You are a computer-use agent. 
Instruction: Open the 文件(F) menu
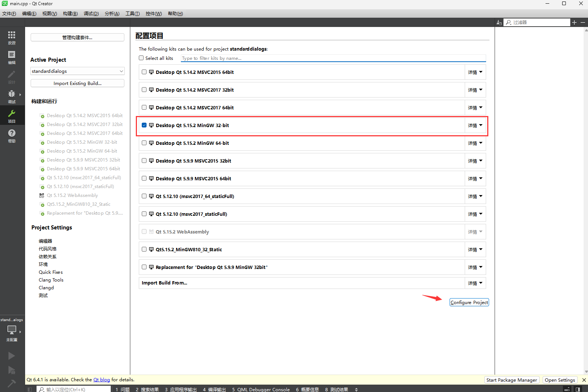(x=9, y=14)
